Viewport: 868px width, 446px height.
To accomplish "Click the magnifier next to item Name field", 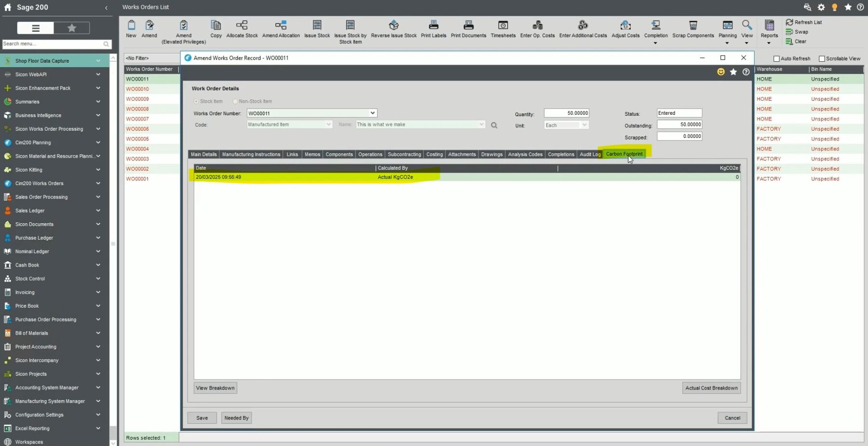I will pos(494,125).
